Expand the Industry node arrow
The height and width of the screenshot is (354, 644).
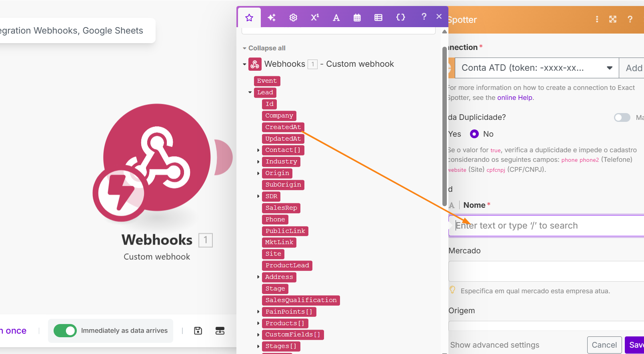click(258, 162)
